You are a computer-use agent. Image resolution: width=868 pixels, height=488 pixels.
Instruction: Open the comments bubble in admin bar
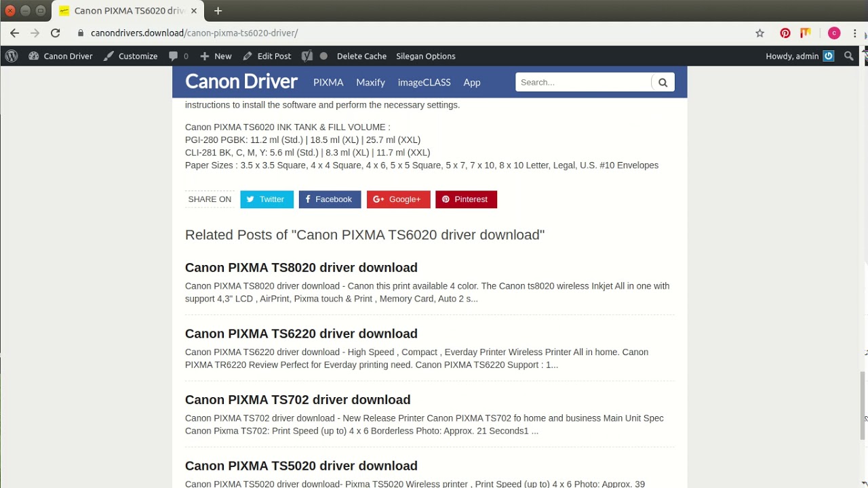coord(178,56)
